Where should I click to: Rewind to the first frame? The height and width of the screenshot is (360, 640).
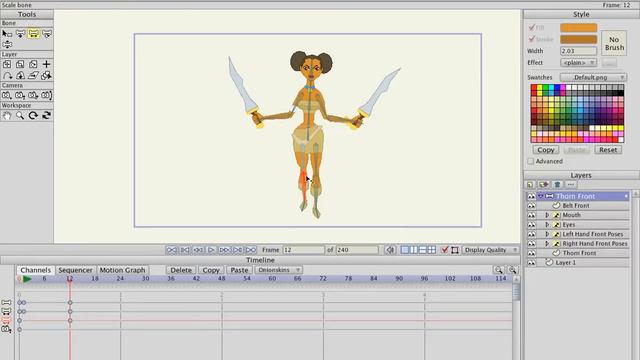pos(171,250)
